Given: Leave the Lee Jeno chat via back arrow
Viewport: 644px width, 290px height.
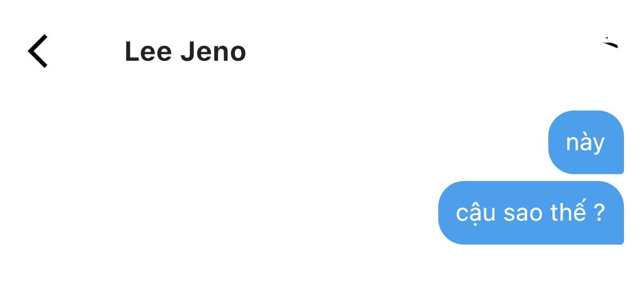Looking at the screenshot, I should click(38, 51).
